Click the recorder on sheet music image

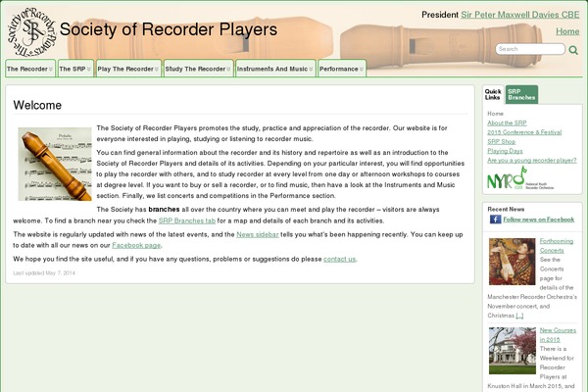(x=55, y=165)
